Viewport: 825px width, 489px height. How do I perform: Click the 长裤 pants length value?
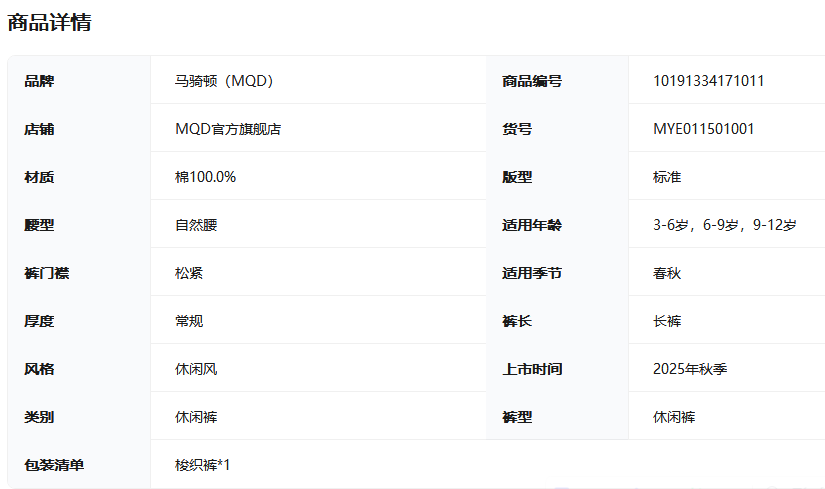[667, 321]
